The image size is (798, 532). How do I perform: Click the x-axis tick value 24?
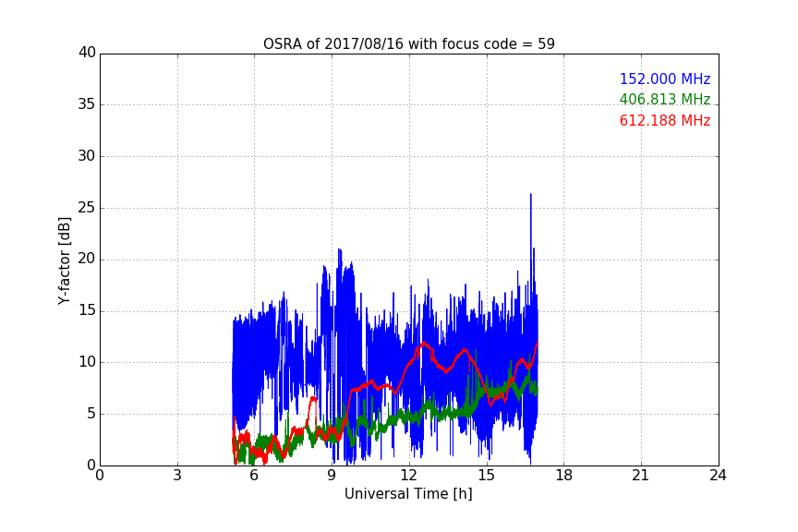click(719, 476)
